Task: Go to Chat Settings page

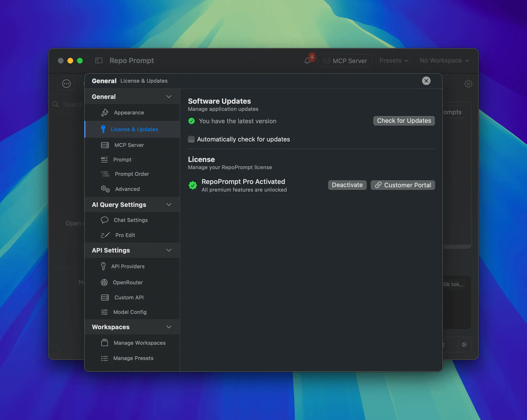Action: coord(132,220)
